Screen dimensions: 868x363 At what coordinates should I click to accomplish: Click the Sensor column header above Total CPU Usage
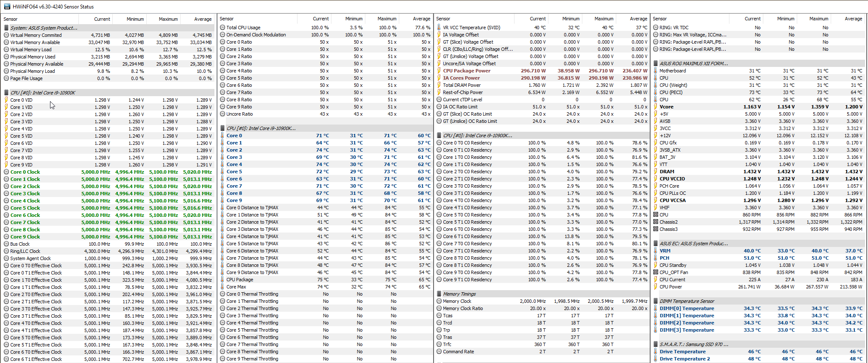pyautogui.click(x=227, y=19)
